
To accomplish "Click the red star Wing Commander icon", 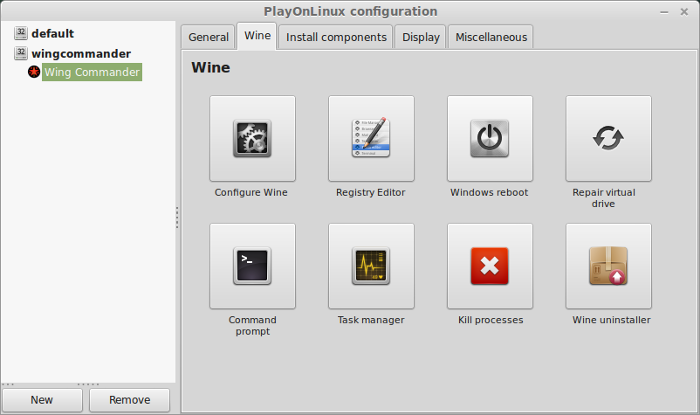I will point(34,72).
